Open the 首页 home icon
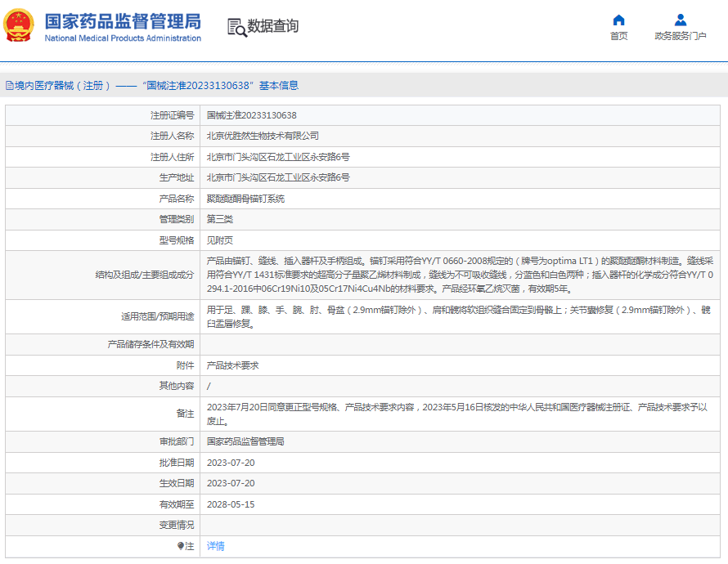This screenshot has height=564, width=728. (618, 20)
